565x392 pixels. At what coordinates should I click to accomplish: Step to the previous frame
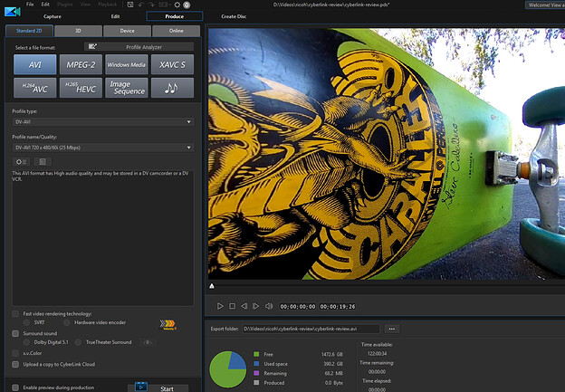(x=244, y=306)
